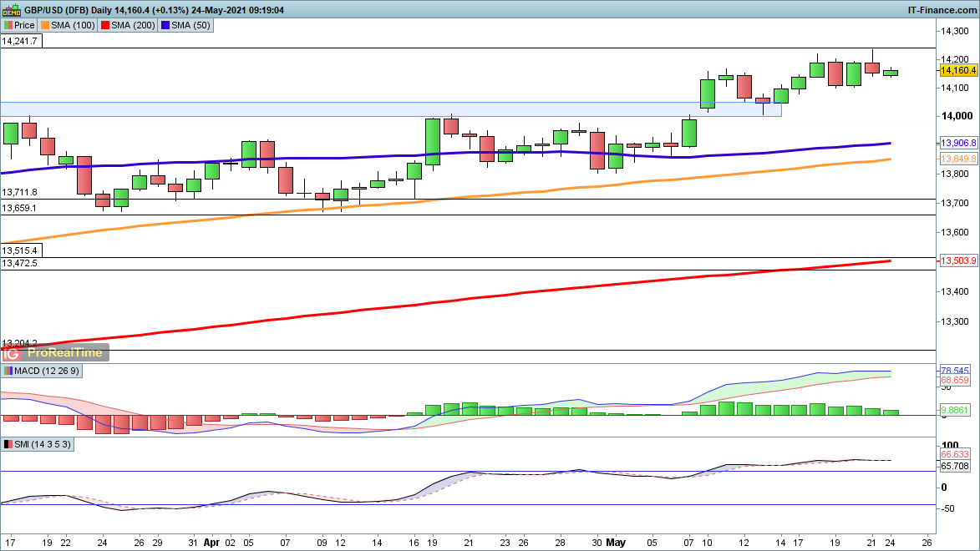Click the MACD histogram value tag 9.8861
The image size is (980, 551).
(x=955, y=411)
